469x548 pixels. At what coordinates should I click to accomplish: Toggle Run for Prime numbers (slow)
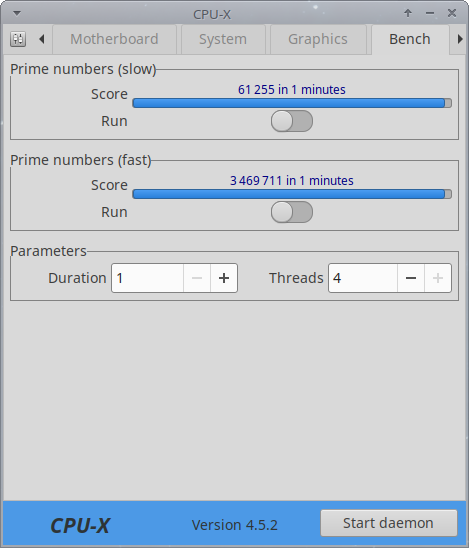(292, 121)
